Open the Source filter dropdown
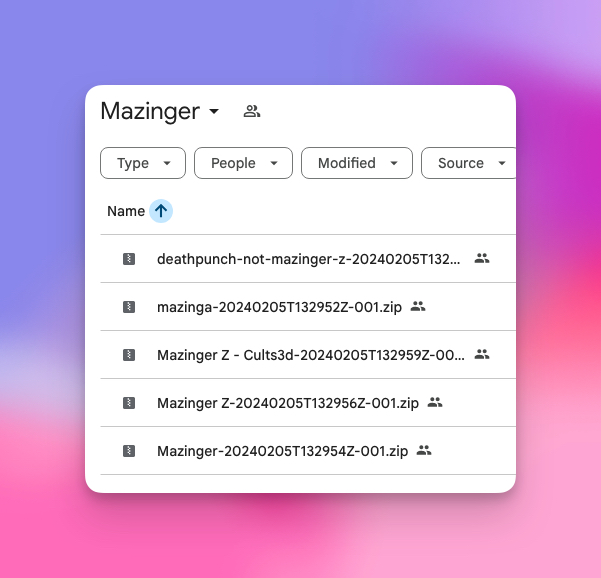601x578 pixels. coord(468,163)
